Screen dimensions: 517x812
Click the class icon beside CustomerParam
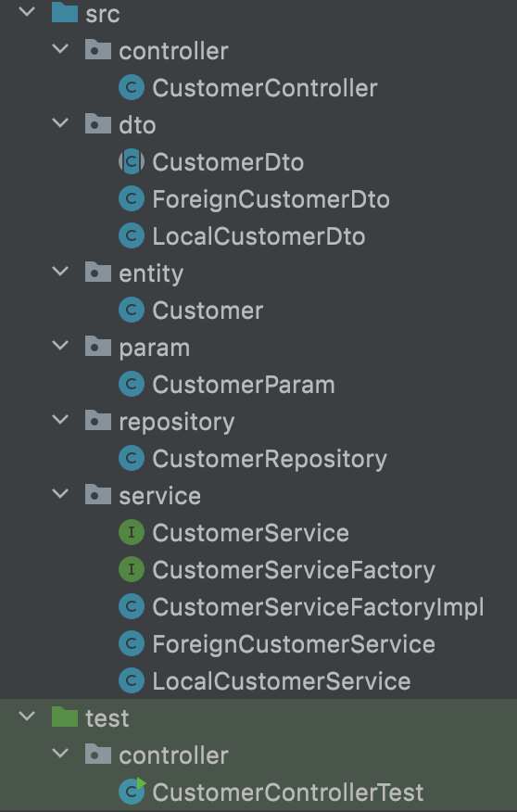132,385
